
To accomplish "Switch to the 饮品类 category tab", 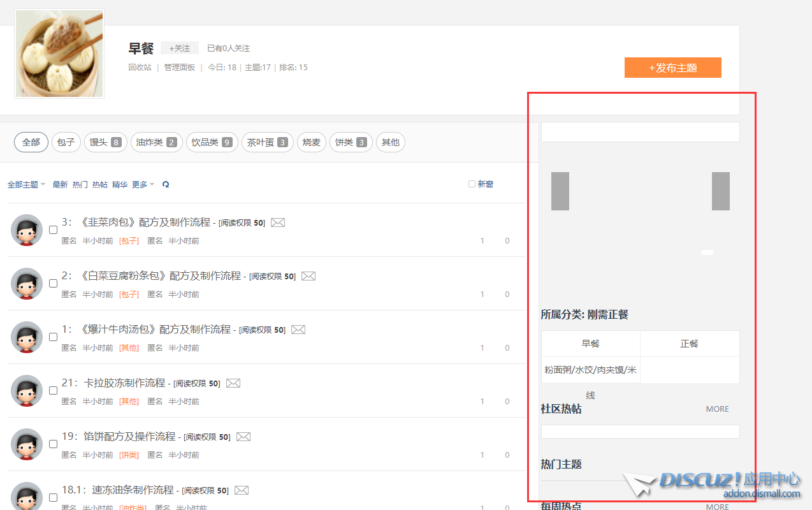I will [x=212, y=142].
